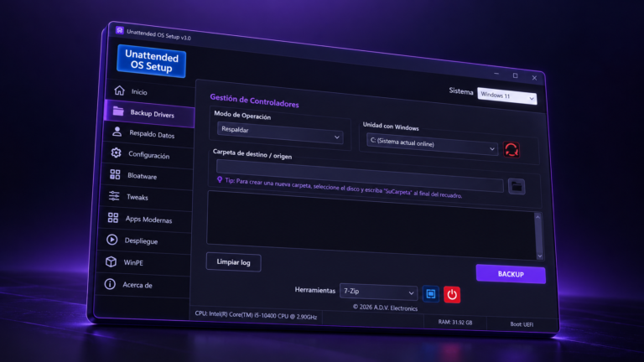
Task: Maximize the Unattended OS Setup window
Action: pyautogui.click(x=515, y=75)
